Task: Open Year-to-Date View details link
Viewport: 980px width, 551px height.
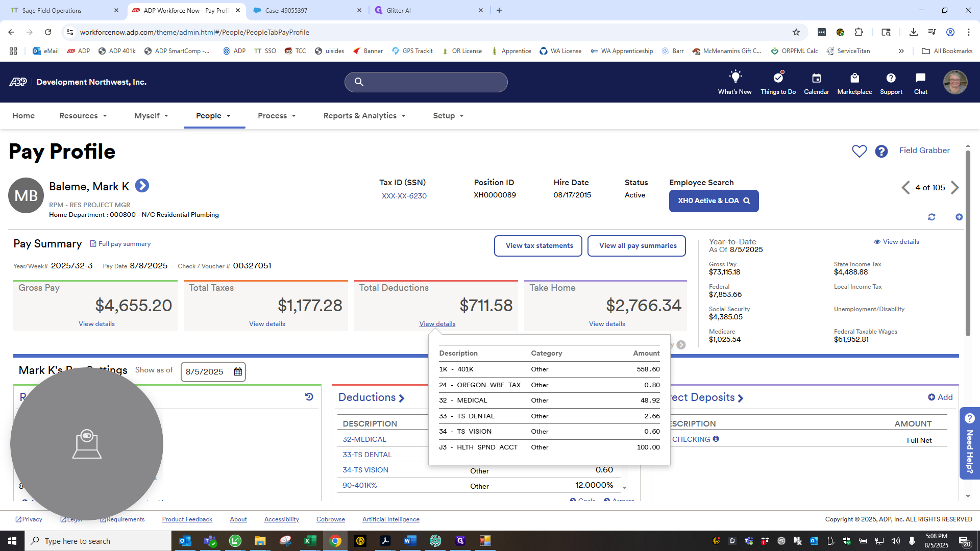Action: point(896,242)
